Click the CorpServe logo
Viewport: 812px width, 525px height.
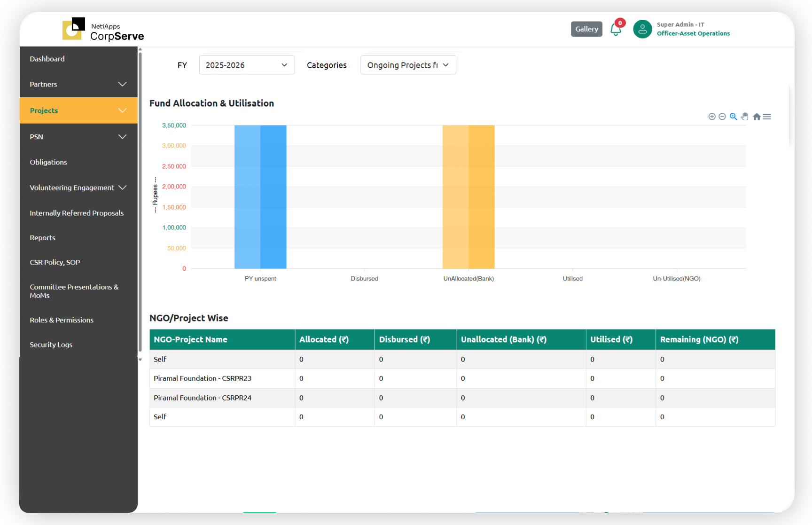coord(103,30)
